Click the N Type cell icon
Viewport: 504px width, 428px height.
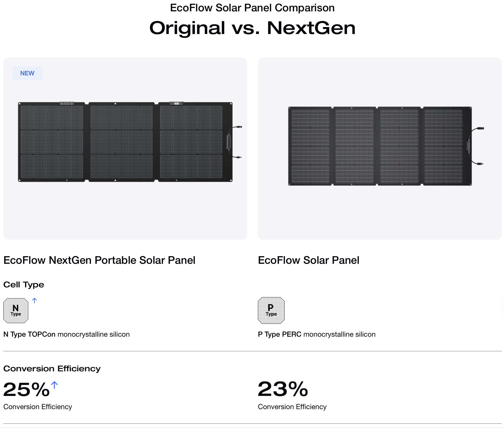coord(16,311)
